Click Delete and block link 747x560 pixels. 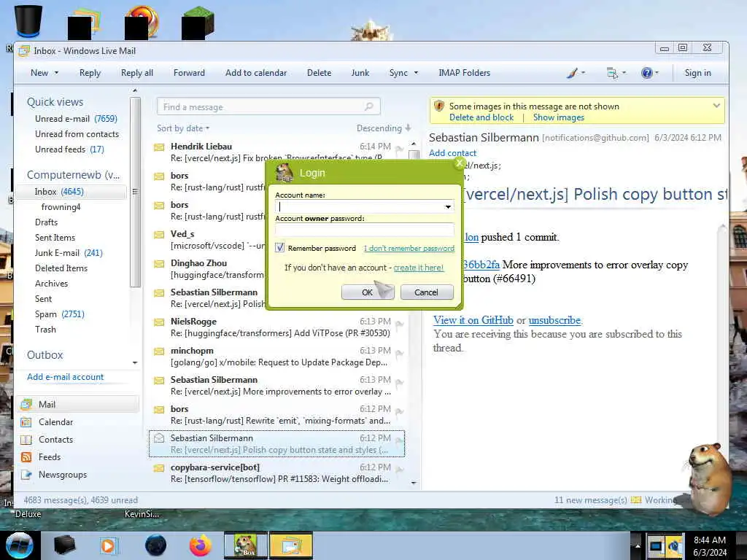pyautogui.click(x=481, y=117)
